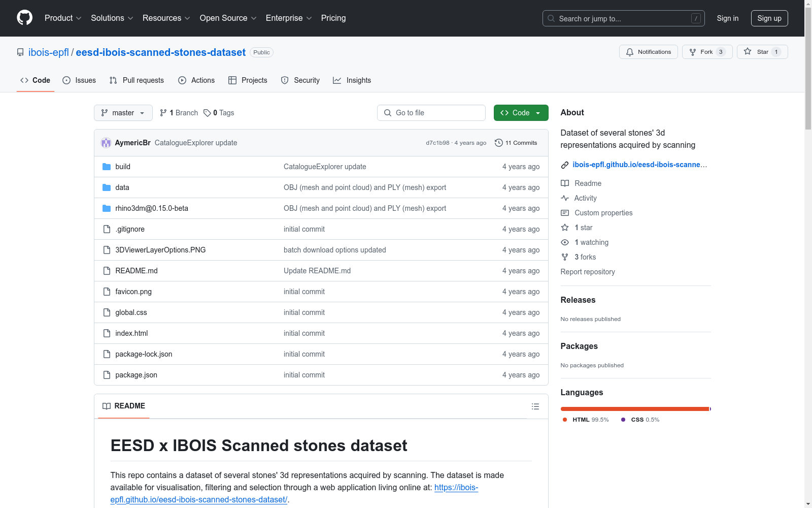Image resolution: width=812 pixels, height=508 pixels.
Task: Switch to the Actions tab
Action: click(196, 80)
